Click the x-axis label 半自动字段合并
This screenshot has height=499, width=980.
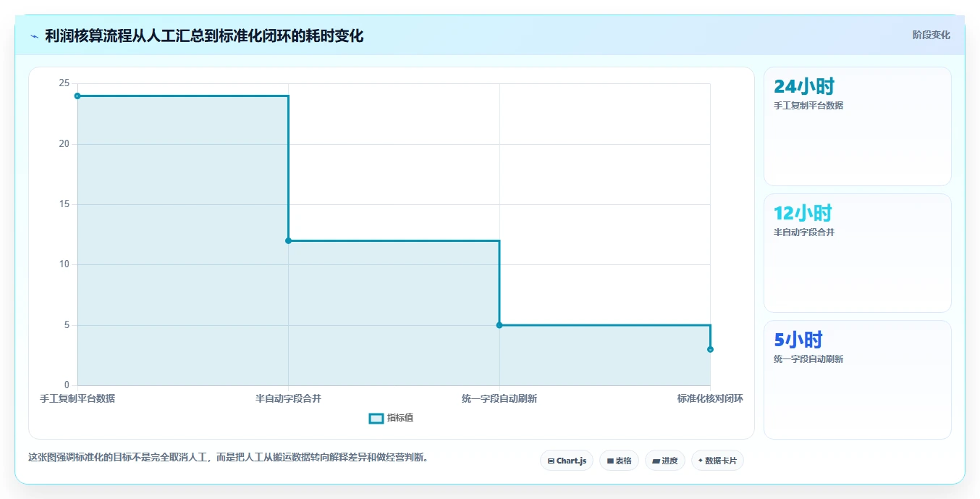[x=288, y=398]
